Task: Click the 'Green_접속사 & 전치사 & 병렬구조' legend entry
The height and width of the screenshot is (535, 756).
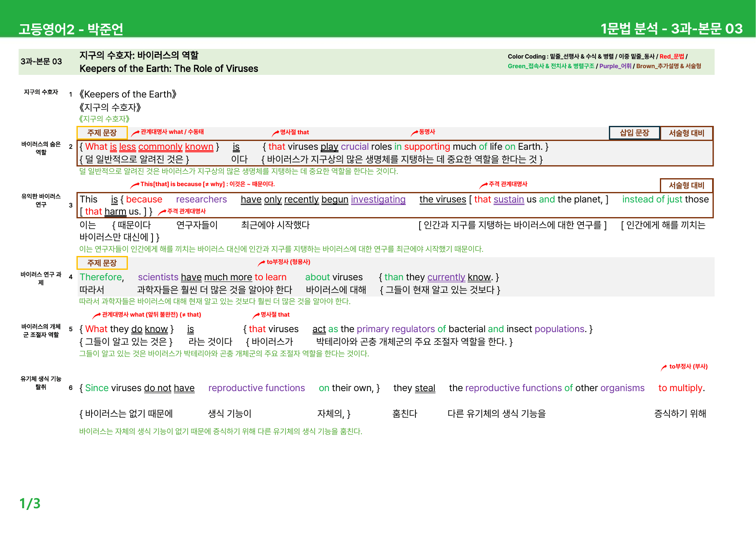Action: click(x=551, y=66)
